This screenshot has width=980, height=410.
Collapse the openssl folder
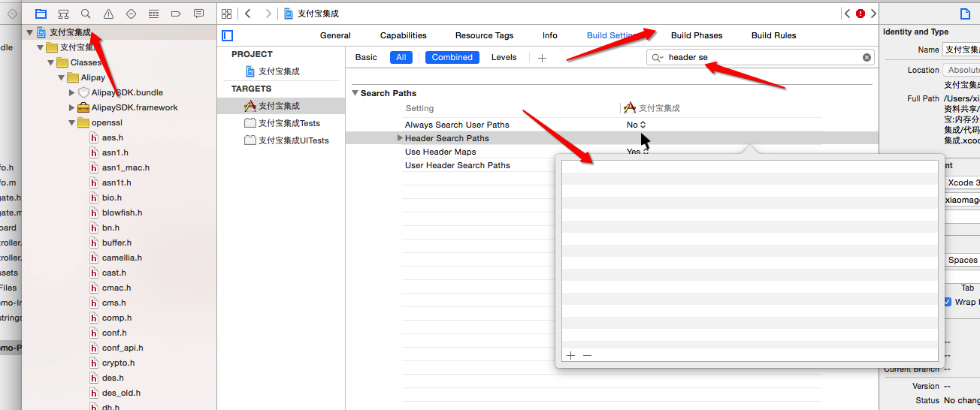coord(71,122)
